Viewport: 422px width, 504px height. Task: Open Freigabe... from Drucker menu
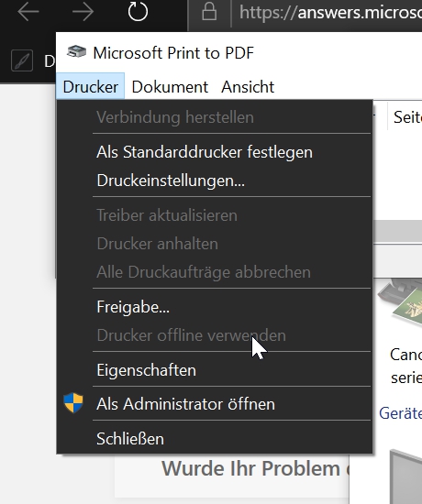coord(215,307)
